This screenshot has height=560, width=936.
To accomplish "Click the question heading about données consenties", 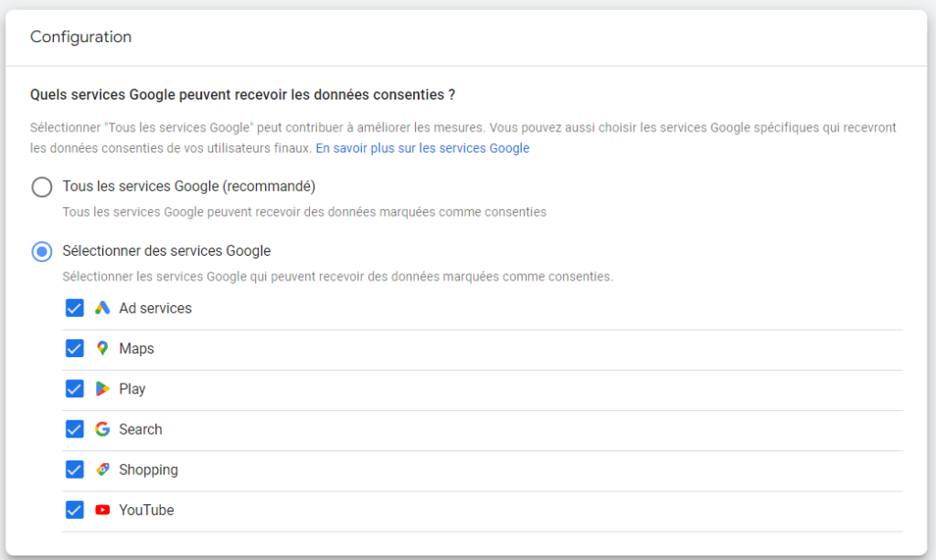I will [x=242, y=95].
